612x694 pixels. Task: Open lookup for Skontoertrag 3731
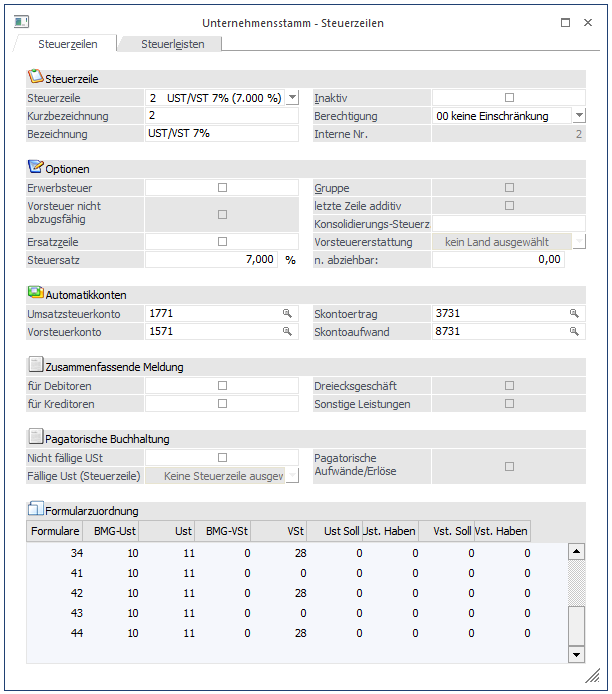tap(574, 314)
